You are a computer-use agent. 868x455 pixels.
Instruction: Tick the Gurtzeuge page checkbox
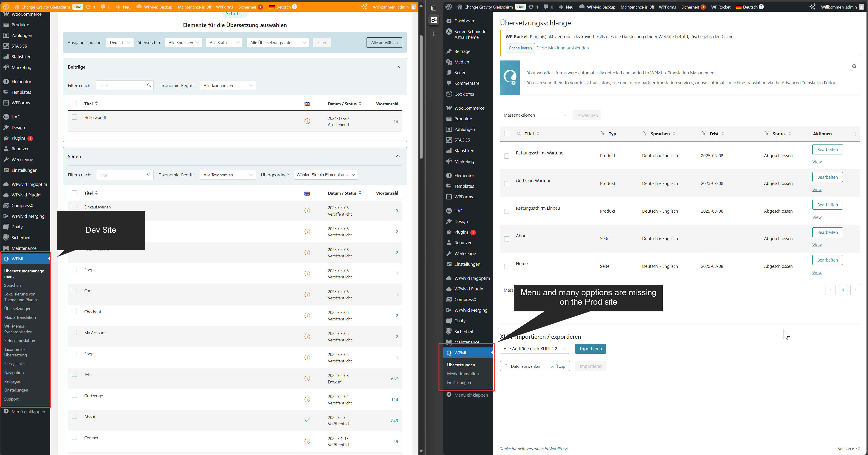74,395
